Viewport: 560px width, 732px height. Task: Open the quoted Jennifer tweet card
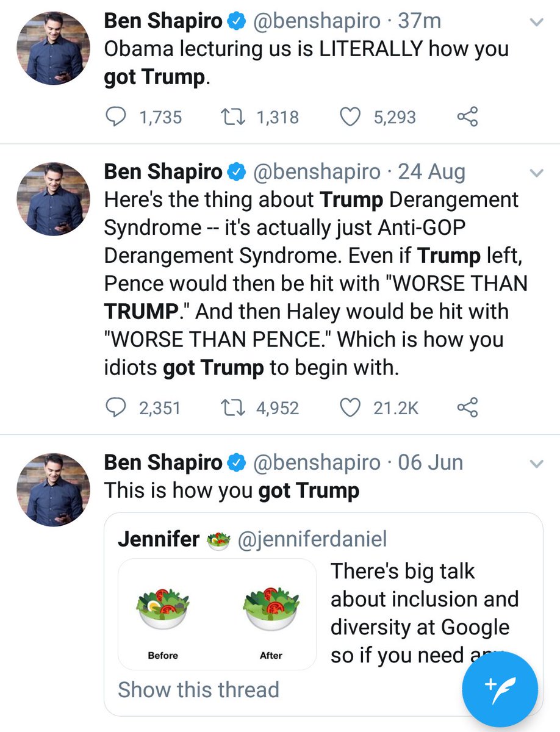[323, 614]
